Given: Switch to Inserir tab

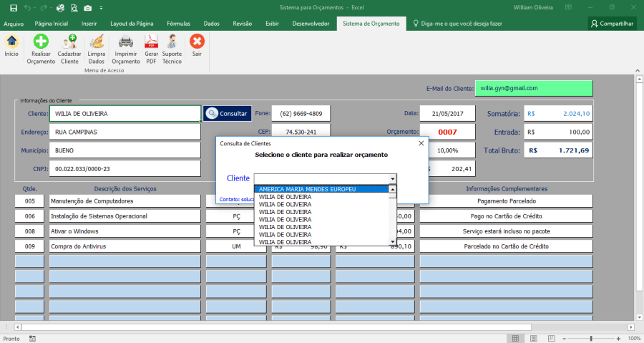Looking at the screenshot, I should (x=89, y=24).
